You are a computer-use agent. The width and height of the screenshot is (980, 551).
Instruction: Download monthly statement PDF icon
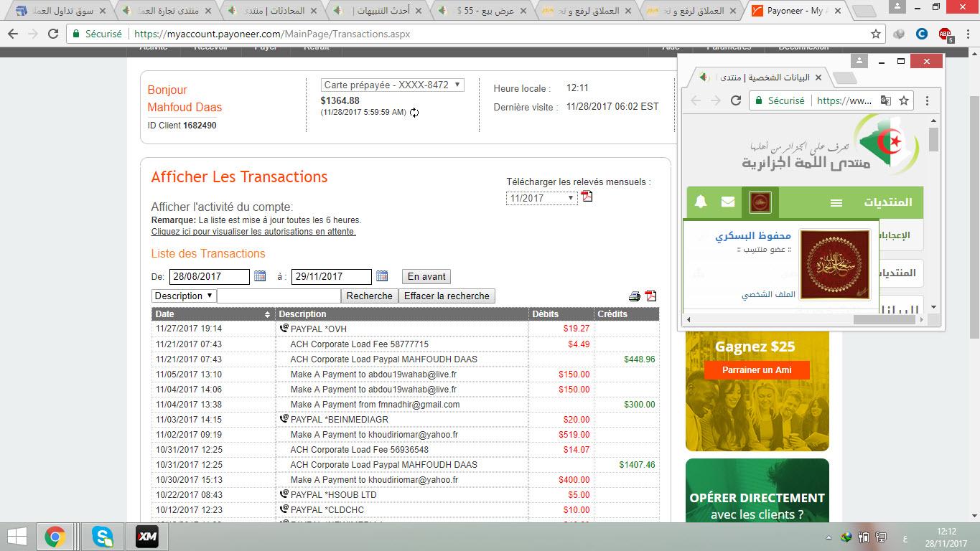[587, 197]
